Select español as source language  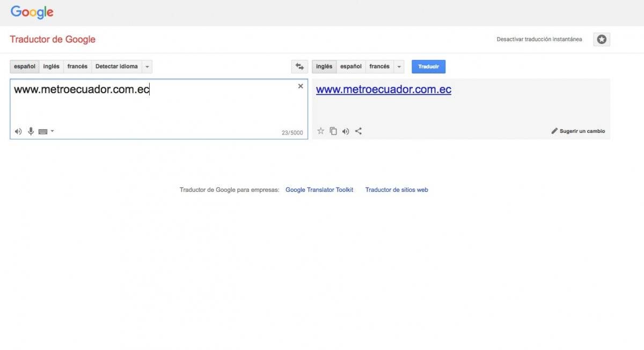[x=25, y=66]
